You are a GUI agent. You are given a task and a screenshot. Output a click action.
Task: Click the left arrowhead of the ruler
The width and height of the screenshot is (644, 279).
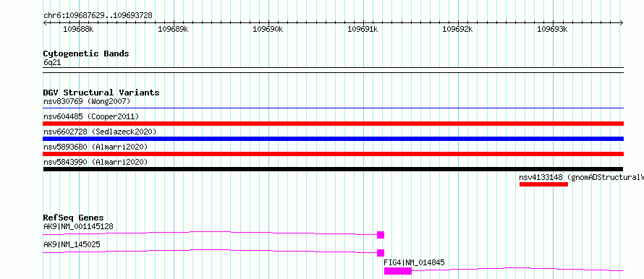(x=45, y=22)
